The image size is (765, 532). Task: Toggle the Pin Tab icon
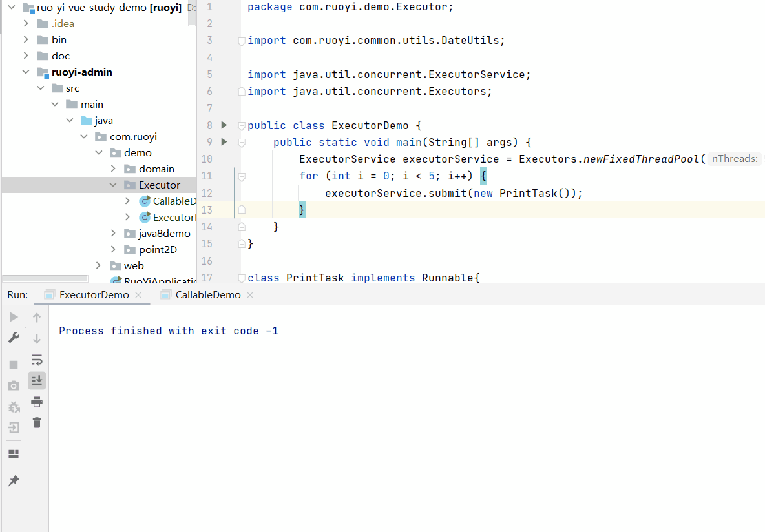coord(14,481)
